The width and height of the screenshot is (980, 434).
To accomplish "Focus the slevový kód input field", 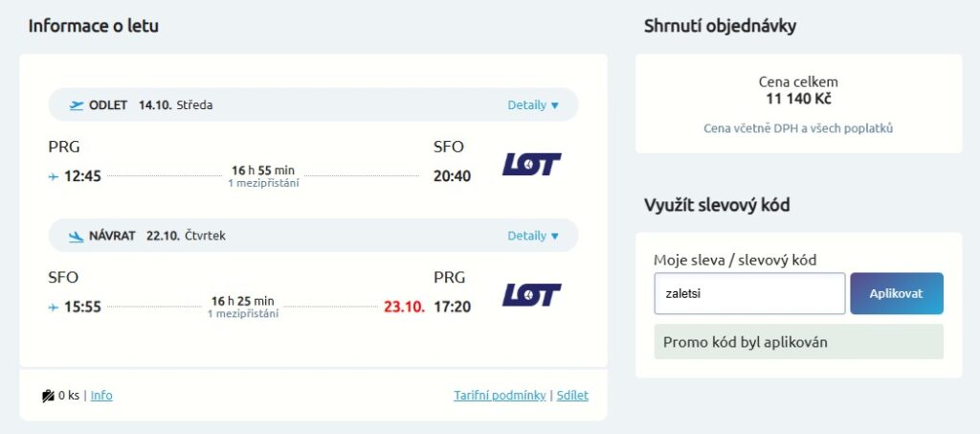I will pos(750,293).
